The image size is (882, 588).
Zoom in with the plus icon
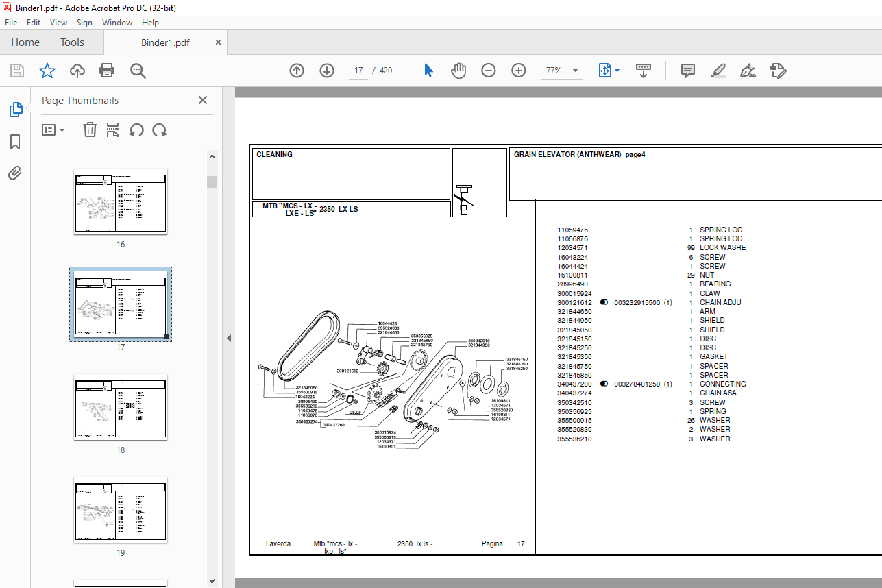click(x=519, y=71)
